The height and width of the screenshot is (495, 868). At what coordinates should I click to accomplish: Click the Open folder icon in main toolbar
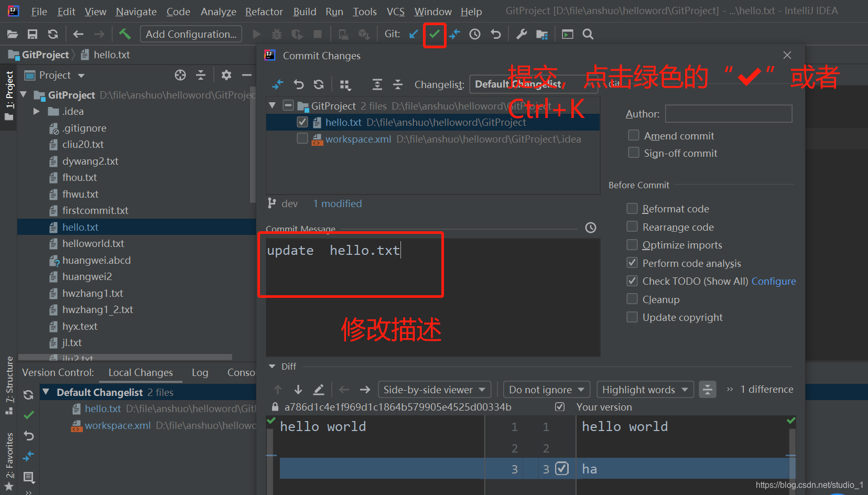13,34
